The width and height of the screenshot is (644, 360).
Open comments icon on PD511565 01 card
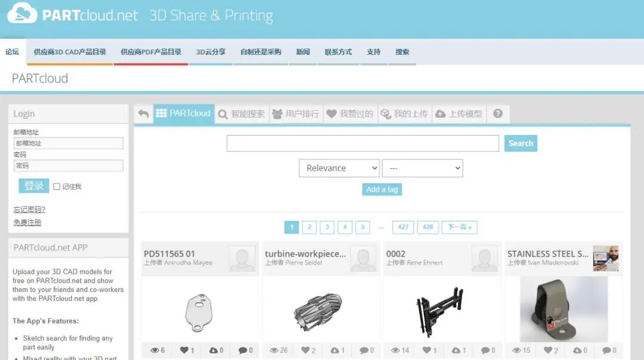[x=243, y=350]
